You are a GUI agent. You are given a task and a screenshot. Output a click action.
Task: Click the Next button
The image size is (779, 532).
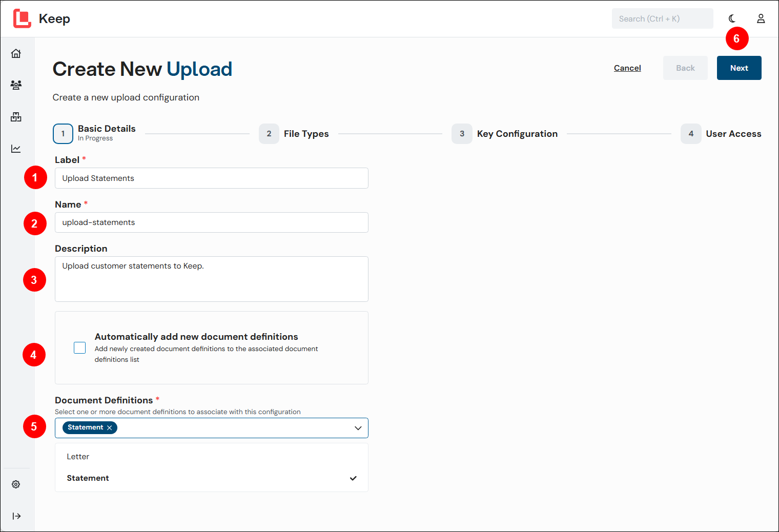click(x=739, y=68)
